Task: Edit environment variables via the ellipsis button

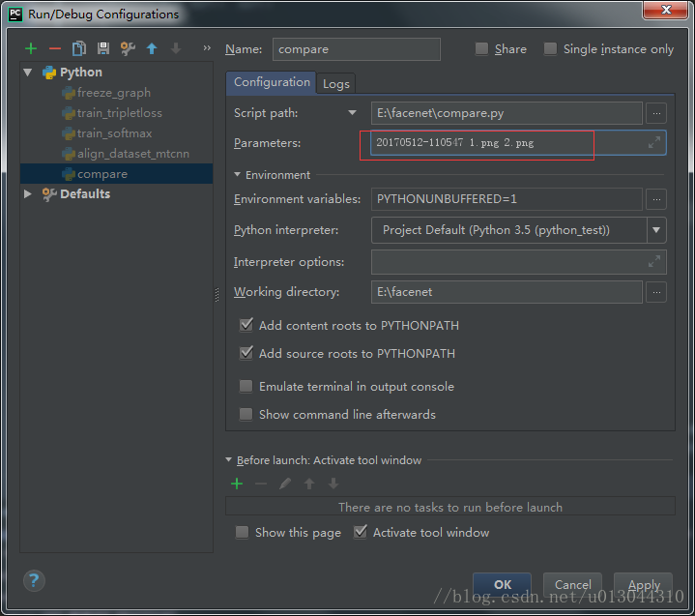Action: pos(656,199)
